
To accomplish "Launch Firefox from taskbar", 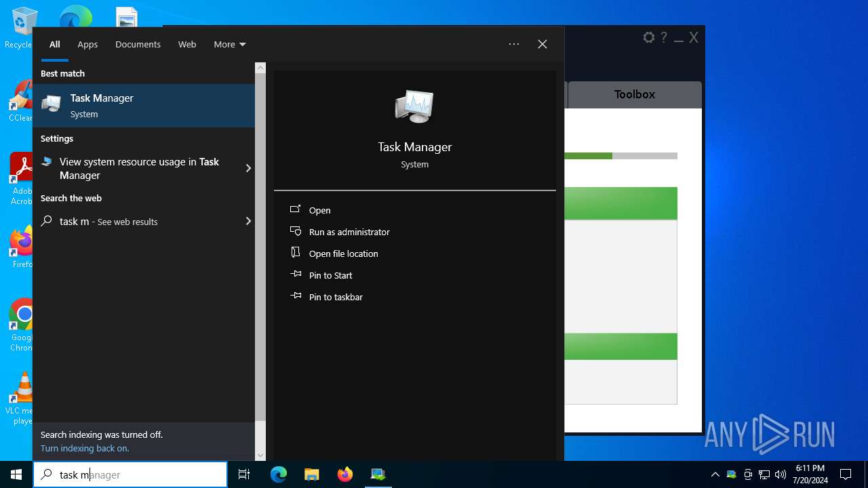I will click(x=345, y=474).
